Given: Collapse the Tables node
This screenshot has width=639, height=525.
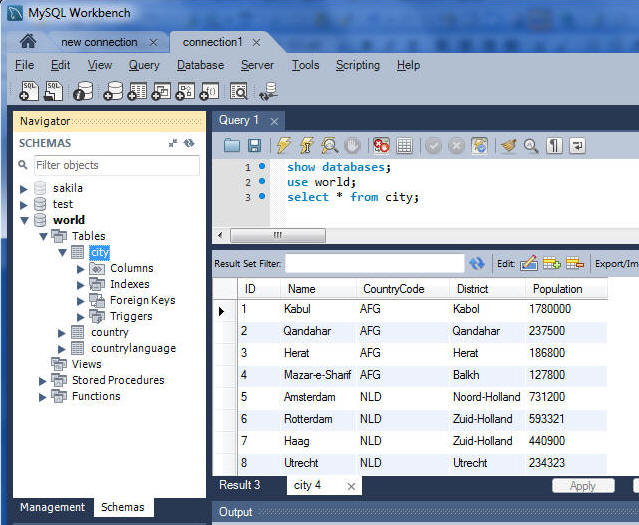Looking at the screenshot, I should point(44,236).
